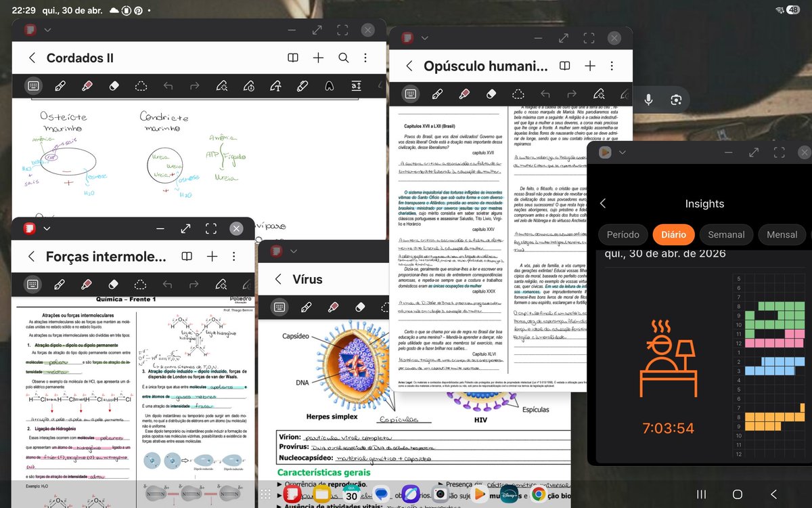Pick lasso tool in Forças intermoleculares note
The image size is (812, 508).
141,284
